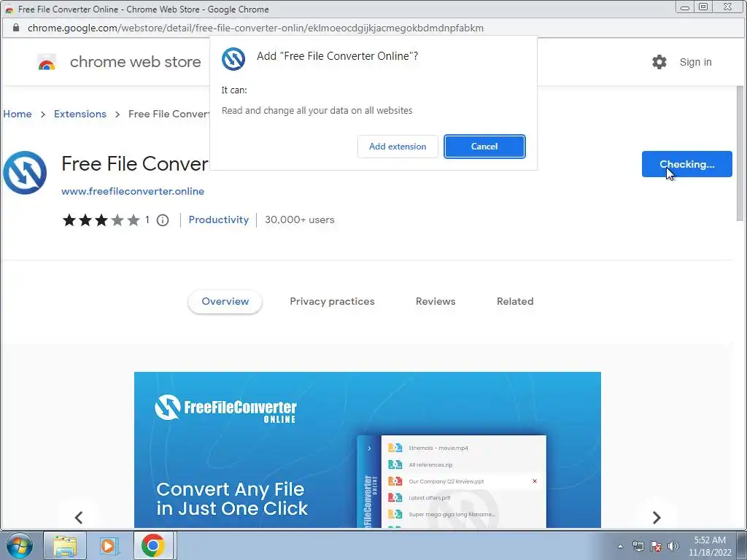Open the Windows Start button

pyautogui.click(x=19, y=545)
